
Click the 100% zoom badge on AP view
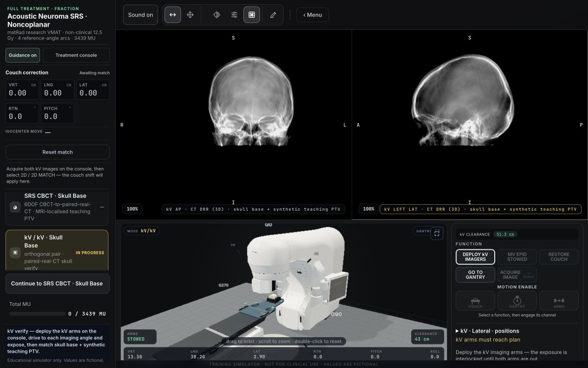pos(132,209)
